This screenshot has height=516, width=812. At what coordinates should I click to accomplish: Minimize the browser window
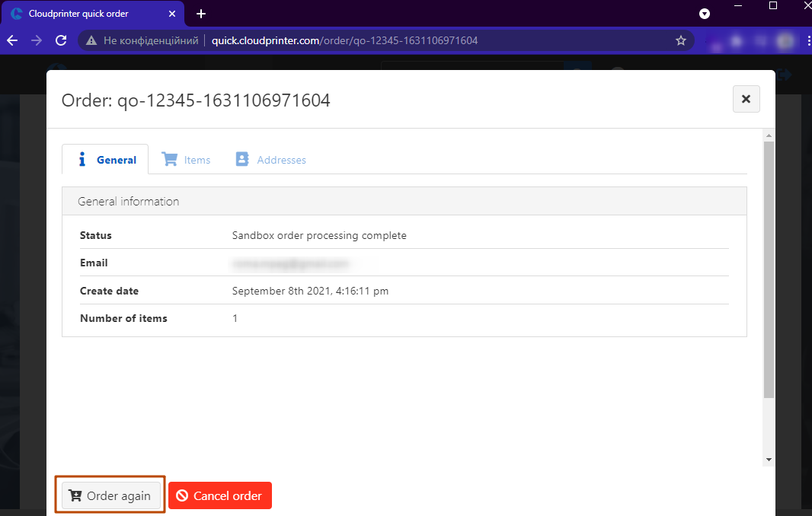click(x=738, y=5)
